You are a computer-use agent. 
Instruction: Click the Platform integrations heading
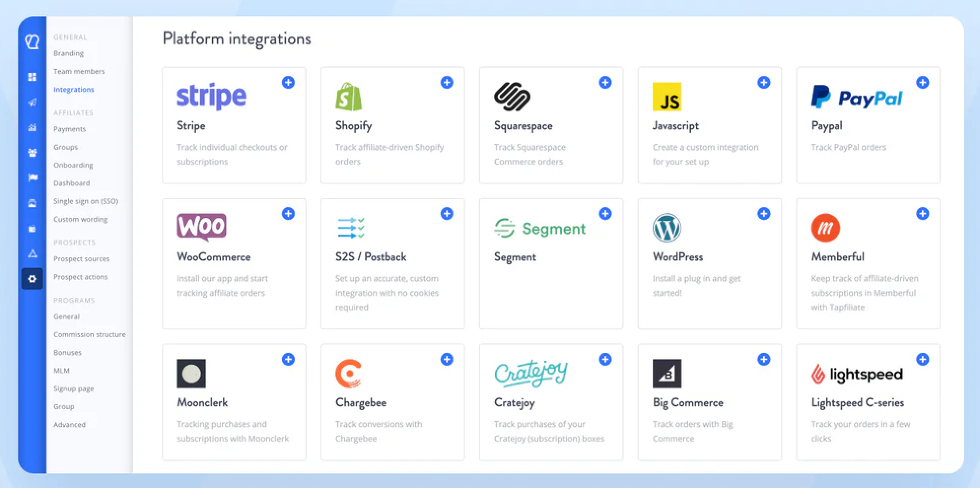(x=237, y=39)
